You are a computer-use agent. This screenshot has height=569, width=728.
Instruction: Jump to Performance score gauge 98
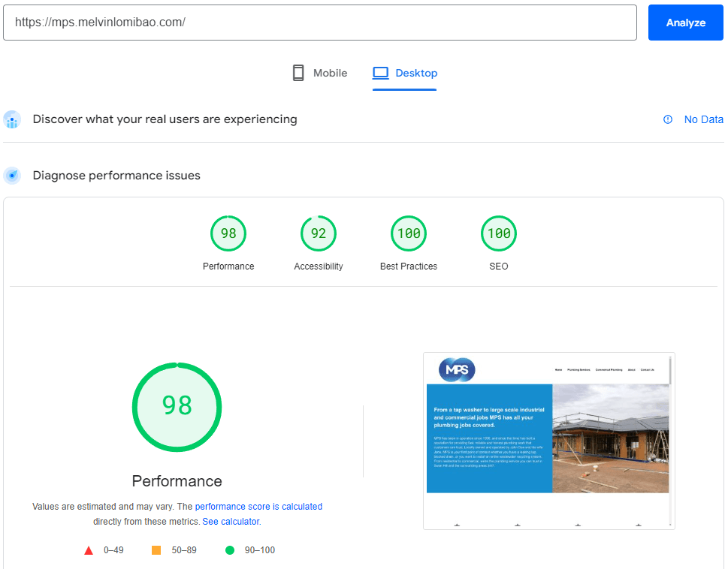tap(228, 233)
